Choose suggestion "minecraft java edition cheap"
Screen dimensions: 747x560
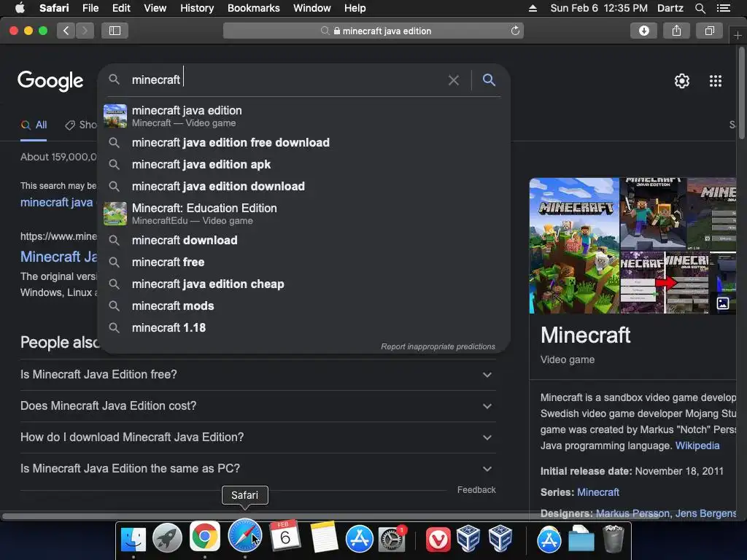(x=304, y=284)
